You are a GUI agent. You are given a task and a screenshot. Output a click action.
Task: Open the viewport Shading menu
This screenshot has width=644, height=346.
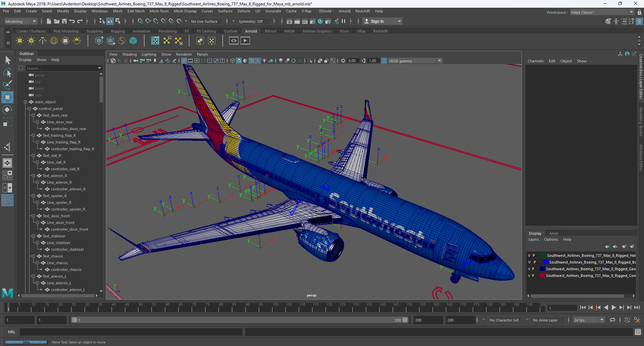click(x=129, y=54)
